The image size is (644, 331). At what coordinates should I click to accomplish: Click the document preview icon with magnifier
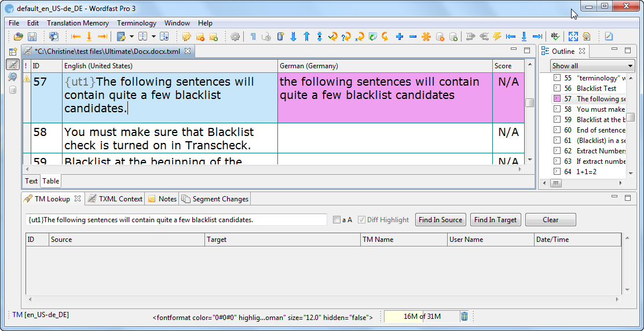tap(54, 36)
